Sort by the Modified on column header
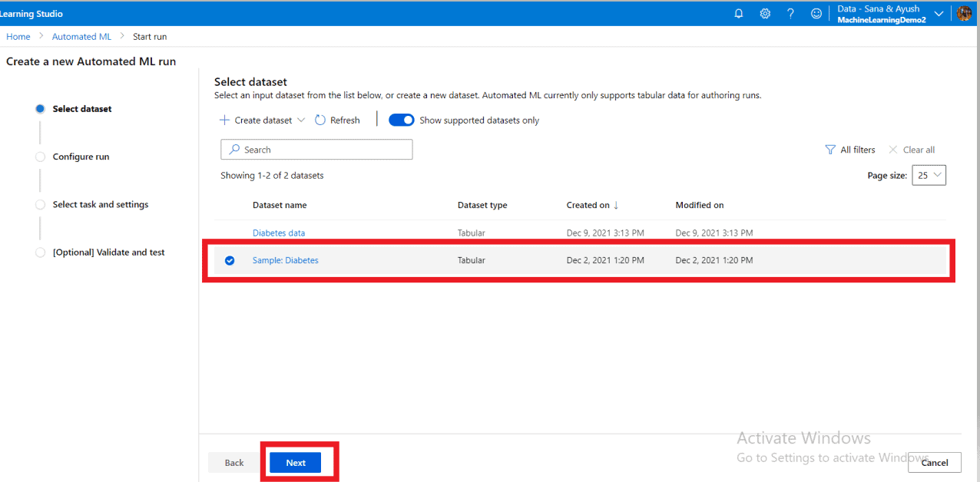This screenshot has width=980, height=482. (x=700, y=205)
